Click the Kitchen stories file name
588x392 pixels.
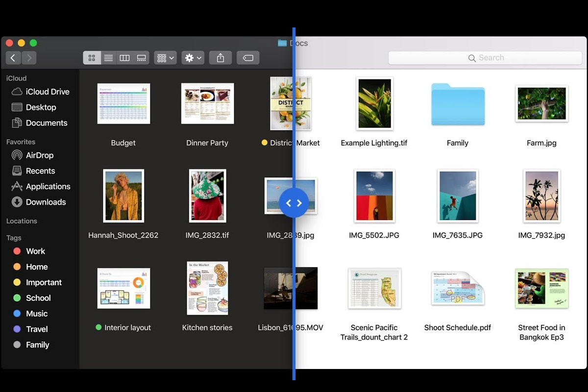[207, 328]
